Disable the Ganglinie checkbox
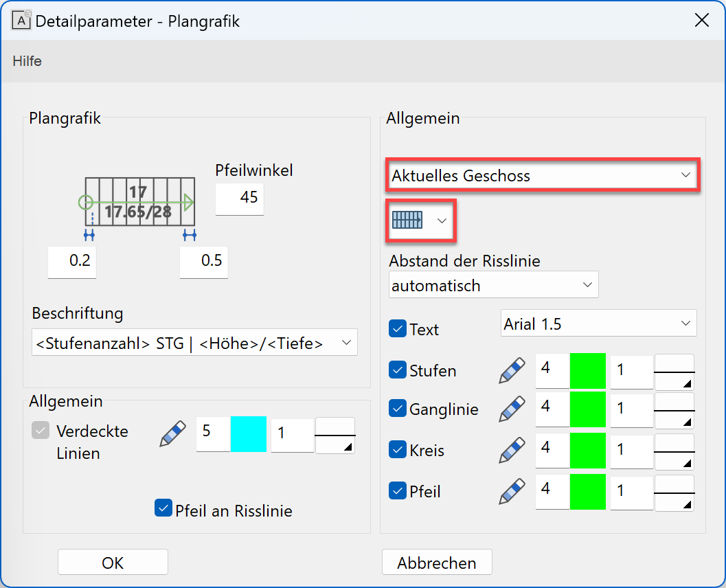This screenshot has height=588, width=726. tap(398, 409)
